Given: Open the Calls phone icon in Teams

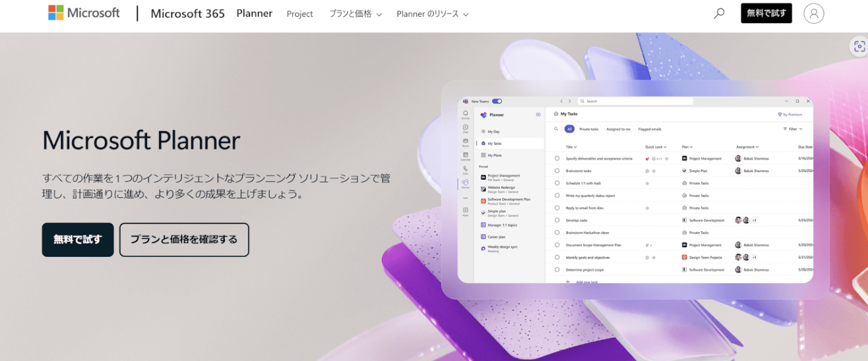Looking at the screenshot, I should coord(466,170).
